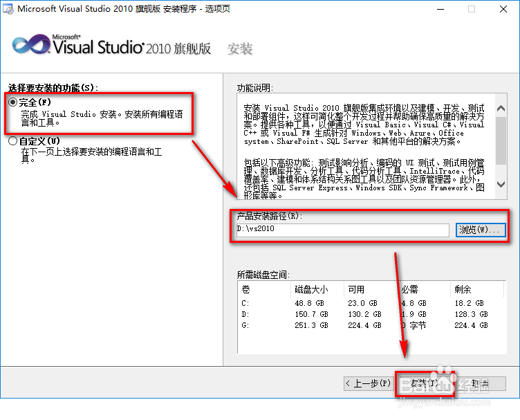Select the 自定义(U) custom install option
Screen dimensions: 520x420
[x=12, y=141]
